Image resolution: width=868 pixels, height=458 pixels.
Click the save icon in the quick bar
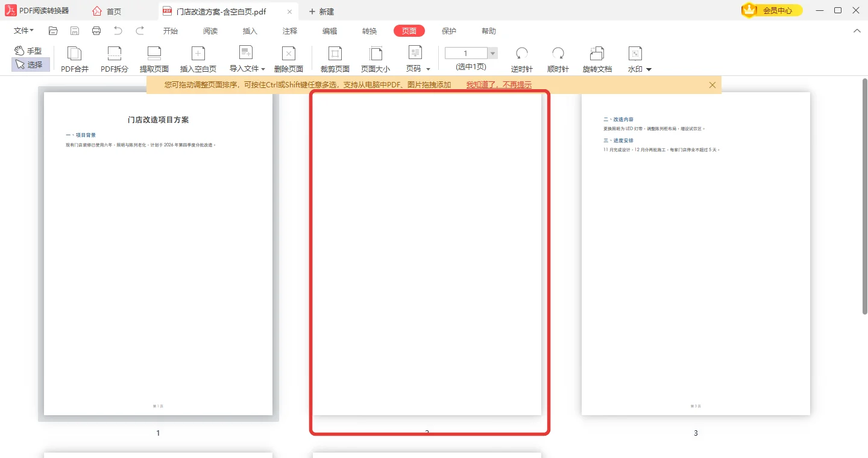[x=75, y=31]
